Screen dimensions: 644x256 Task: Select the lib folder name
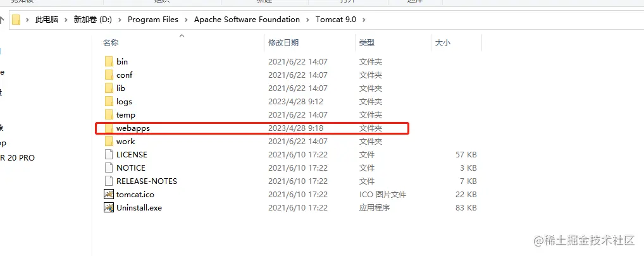pos(121,88)
